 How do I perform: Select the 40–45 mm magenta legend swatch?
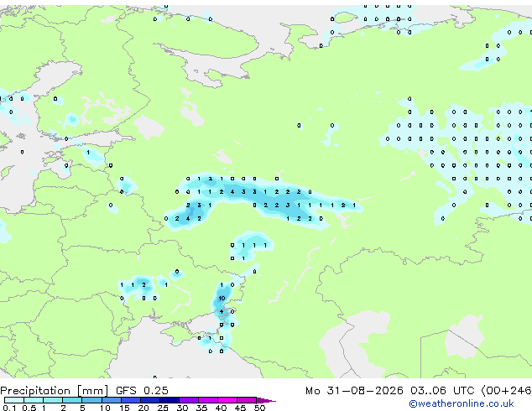[227, 400]
